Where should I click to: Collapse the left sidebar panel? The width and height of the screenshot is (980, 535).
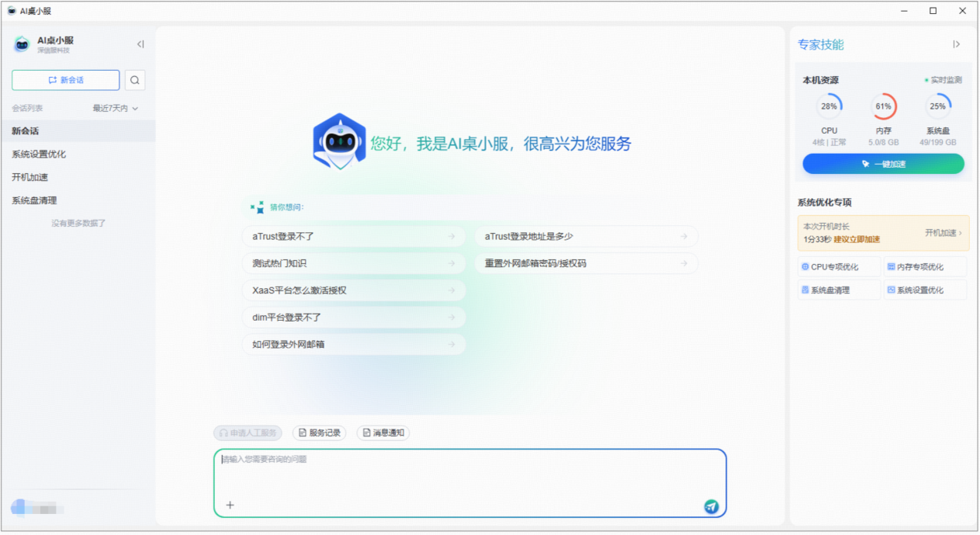140,44
